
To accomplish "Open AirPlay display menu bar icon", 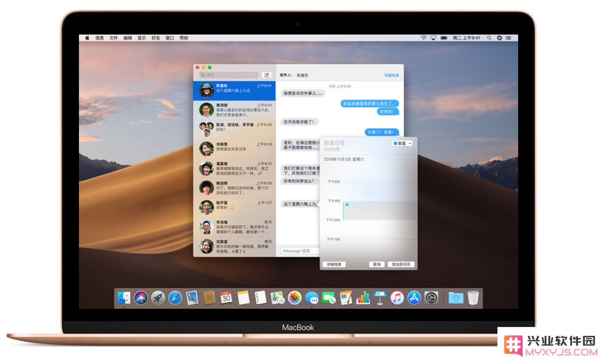I will click(433, 37).
